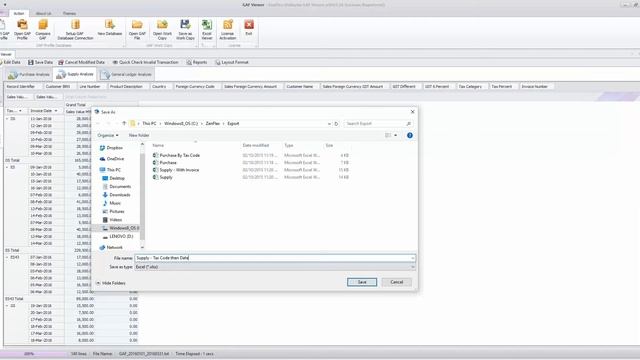The height and width of the screenshot is (360, 640).
Task: Click Cancel Modified Data toolbar item
Action: (x=82, y=62)
